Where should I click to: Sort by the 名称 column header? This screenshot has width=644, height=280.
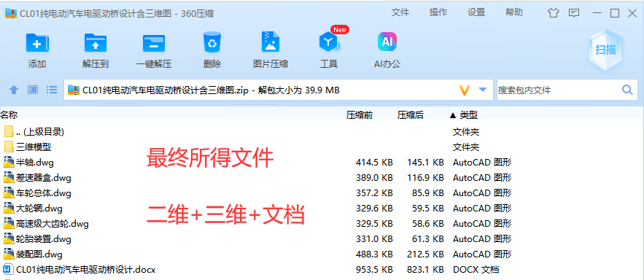9,115
